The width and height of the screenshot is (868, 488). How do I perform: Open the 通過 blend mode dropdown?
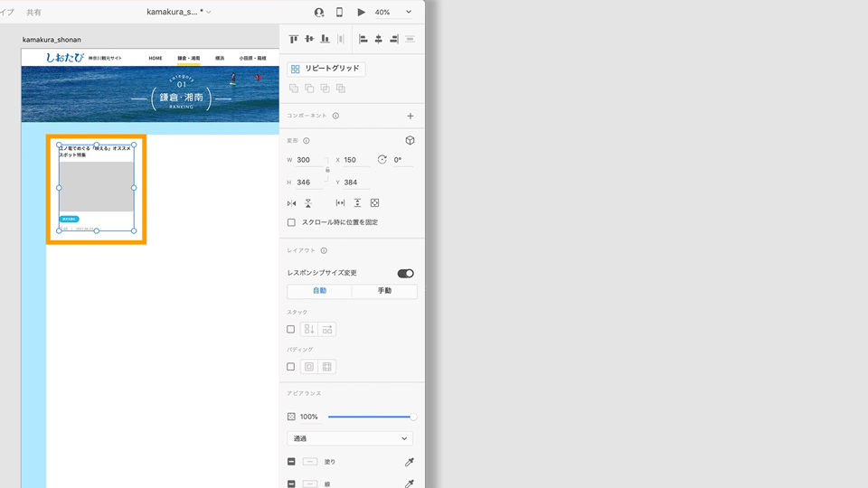(x=350, y=439)
